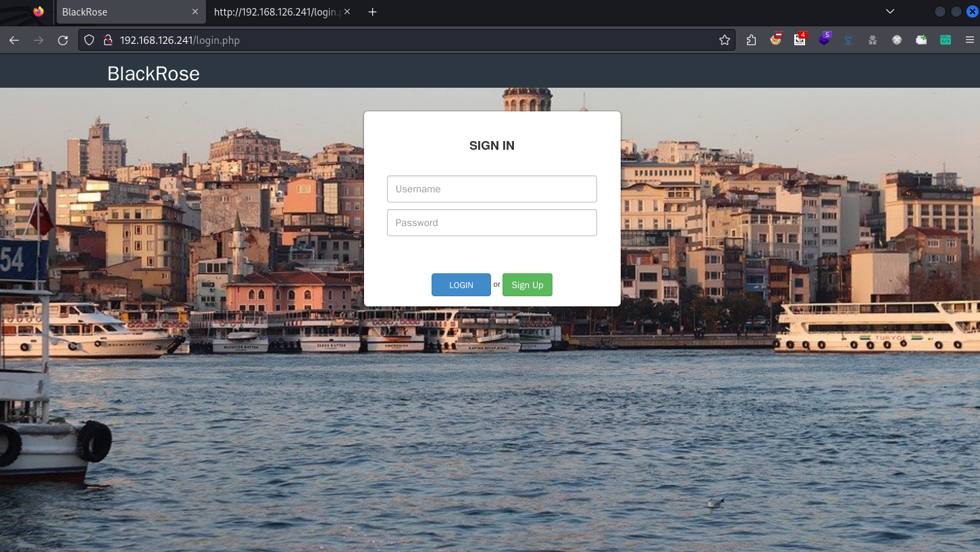This screenshot has height=552, width=980.
Task: Click the padlock site-security indicator
Action: coord(108,40)
